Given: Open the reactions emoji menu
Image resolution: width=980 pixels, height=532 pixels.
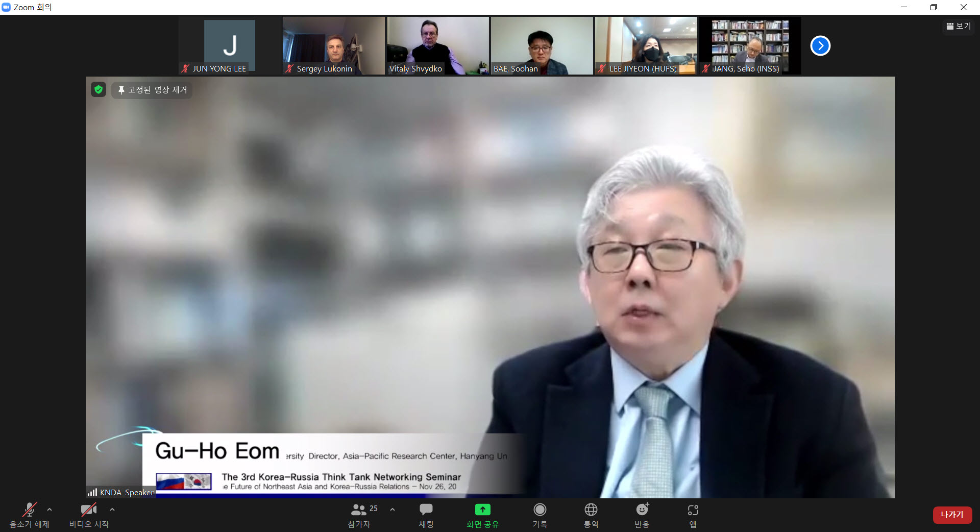Looking at the screenshot, I should [x=642, y=514].
